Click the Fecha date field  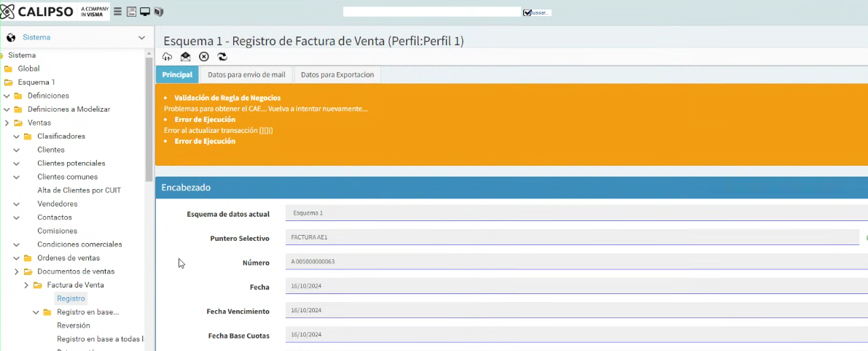click(576, 286)
